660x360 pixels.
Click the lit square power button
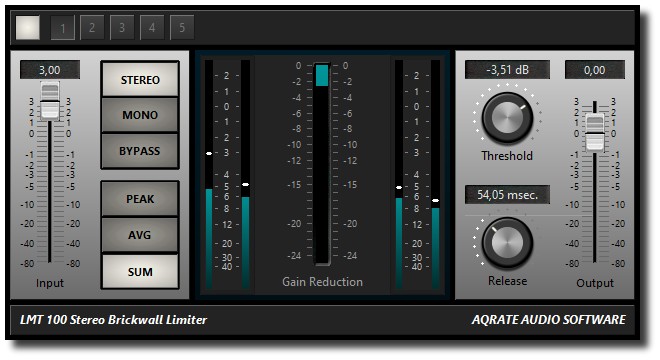click(28, 28)
